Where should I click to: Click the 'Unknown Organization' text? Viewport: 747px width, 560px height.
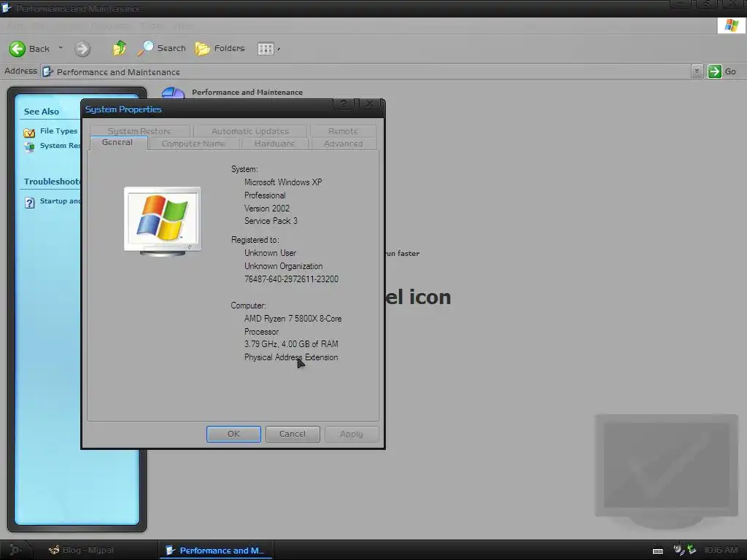tap(284, 266)
